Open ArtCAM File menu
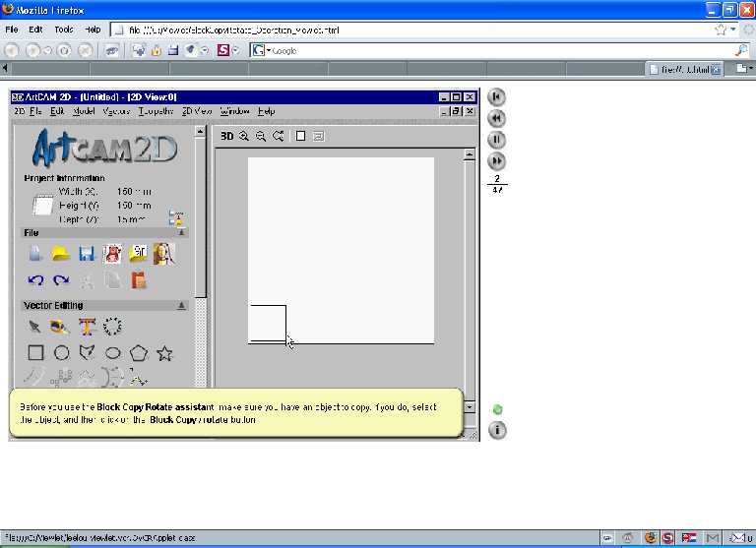The height and width of the screenshot is (548, 756). coord(35,111)
